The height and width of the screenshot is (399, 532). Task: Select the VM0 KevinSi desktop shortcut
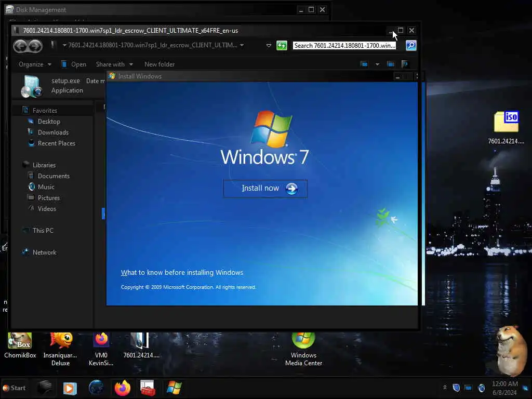[x=101, y=350]
